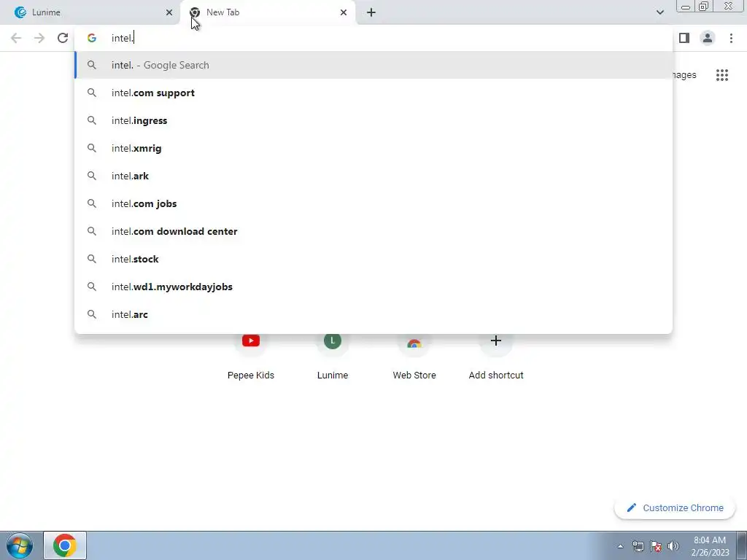The height and width of the screenshot is (560, 747).
Task: Select 'intel. - Google Search' suggestion
Action: click(x=373, y=65)
